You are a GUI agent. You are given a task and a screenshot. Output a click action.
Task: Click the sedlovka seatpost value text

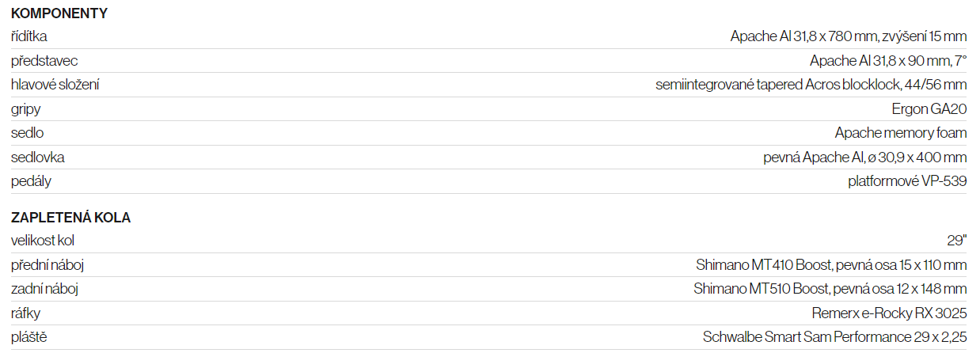(x=865, y=158)
